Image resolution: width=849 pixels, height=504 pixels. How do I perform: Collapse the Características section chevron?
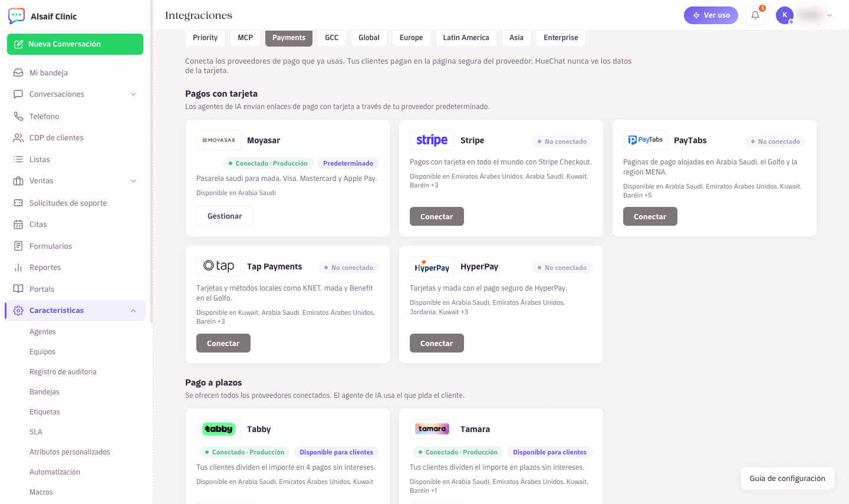click(133, 311)
